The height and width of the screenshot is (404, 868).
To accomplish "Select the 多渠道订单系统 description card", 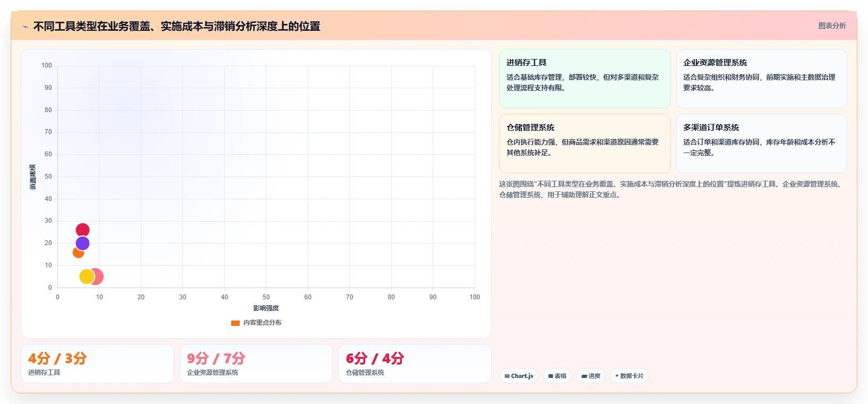I will tap(761, 144).
